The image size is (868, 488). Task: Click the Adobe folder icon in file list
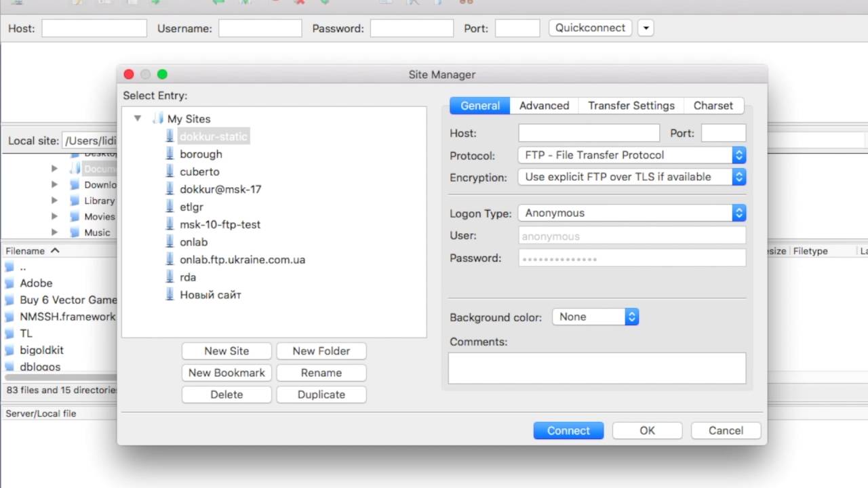click(x=9, y=283)
